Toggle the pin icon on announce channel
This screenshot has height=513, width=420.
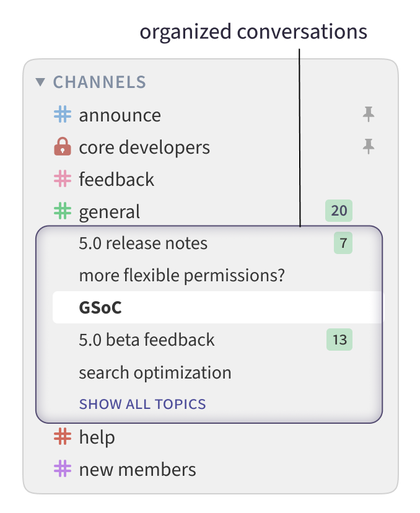click(369, 115)
